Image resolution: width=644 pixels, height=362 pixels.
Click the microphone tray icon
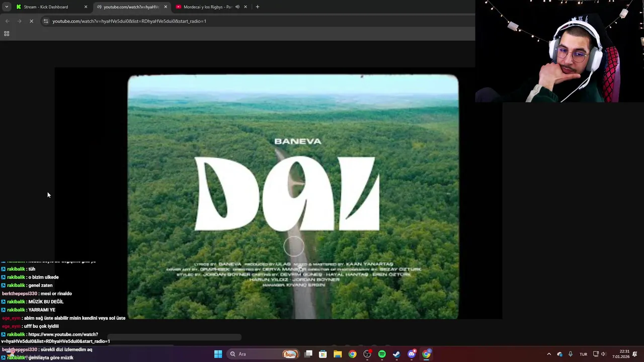pos(570,354)
